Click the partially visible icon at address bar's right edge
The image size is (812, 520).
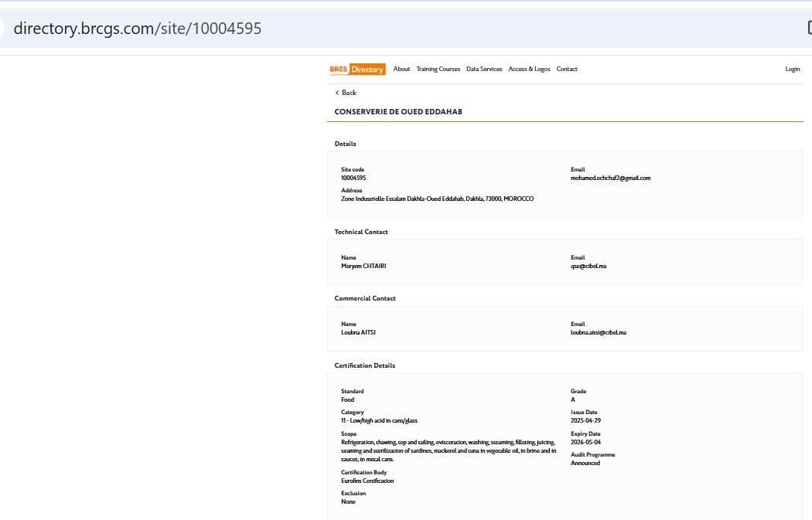807,27
